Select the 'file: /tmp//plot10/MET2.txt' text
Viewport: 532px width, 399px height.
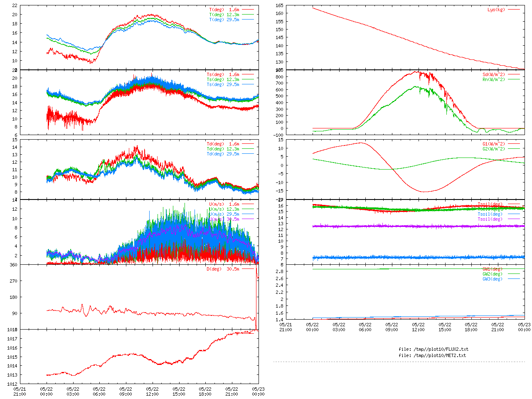coord(432,356)
